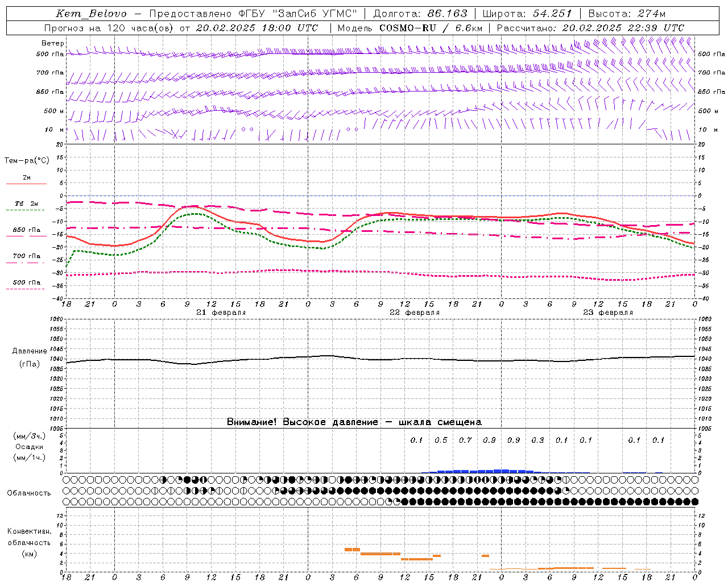
Task: Click the 700 гПа temperature legend entry
Action: (27, 256)
